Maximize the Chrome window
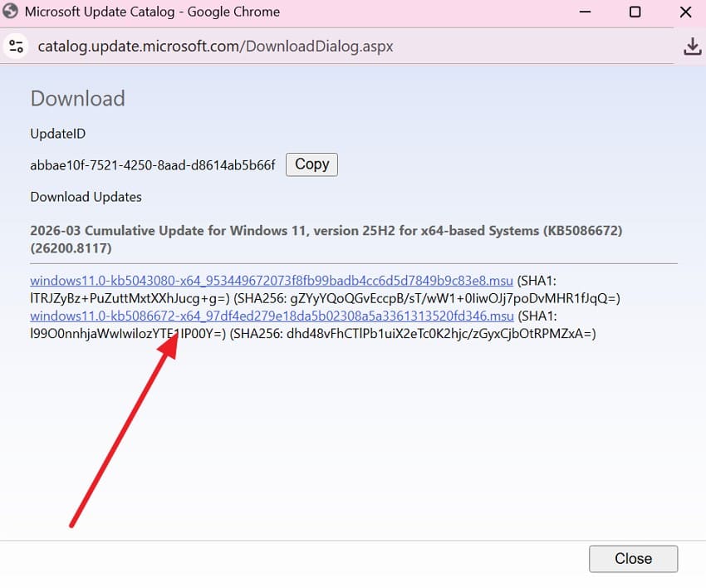This screenshot has width=706, height=588. coord(635,12)
